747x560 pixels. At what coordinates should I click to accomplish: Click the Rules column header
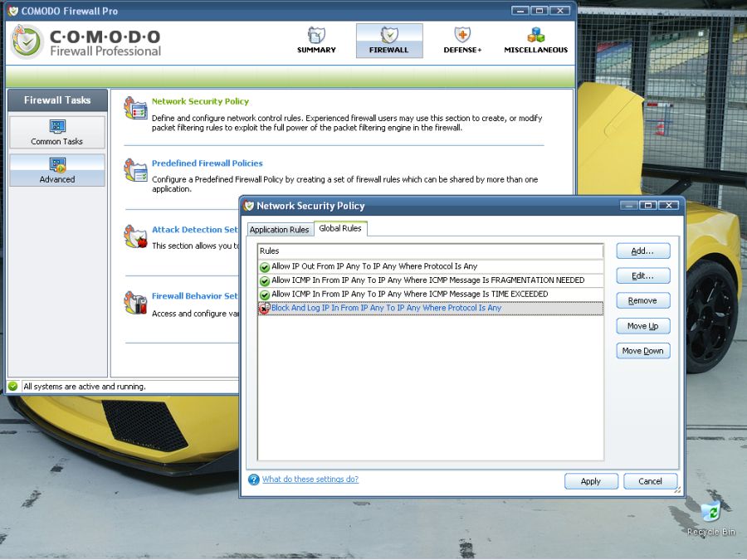430,251
